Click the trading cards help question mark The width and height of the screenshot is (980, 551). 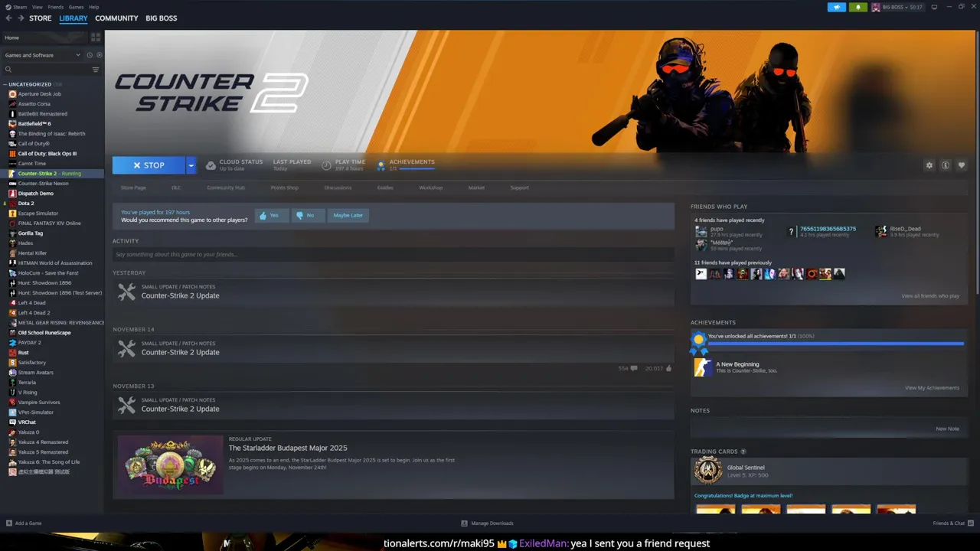(x=743, y=452)
